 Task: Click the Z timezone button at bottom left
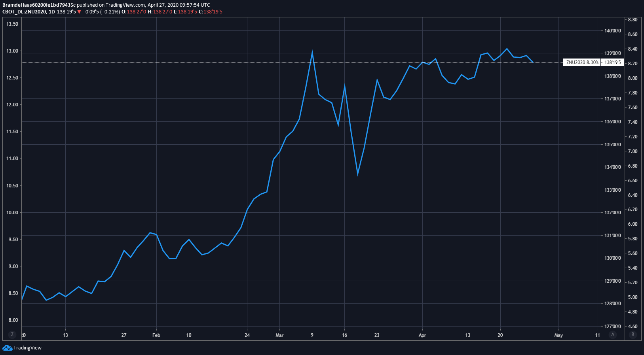12,334
